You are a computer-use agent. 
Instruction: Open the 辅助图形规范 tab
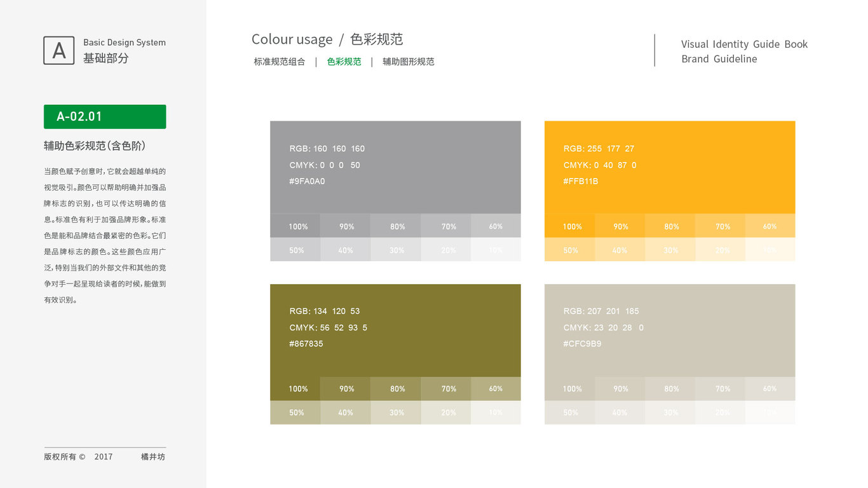(x=409, y=62)
